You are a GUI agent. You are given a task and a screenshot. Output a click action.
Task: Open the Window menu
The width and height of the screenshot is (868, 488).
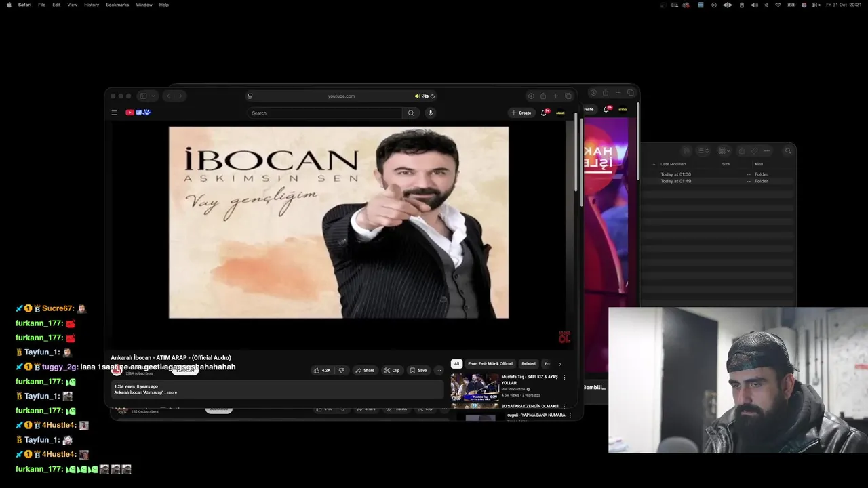(x=144, y=5)
